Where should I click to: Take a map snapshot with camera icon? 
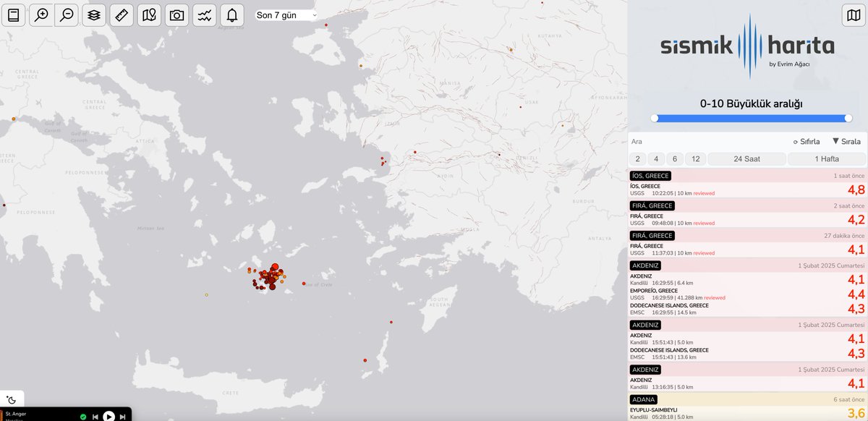tap(176, 14)
